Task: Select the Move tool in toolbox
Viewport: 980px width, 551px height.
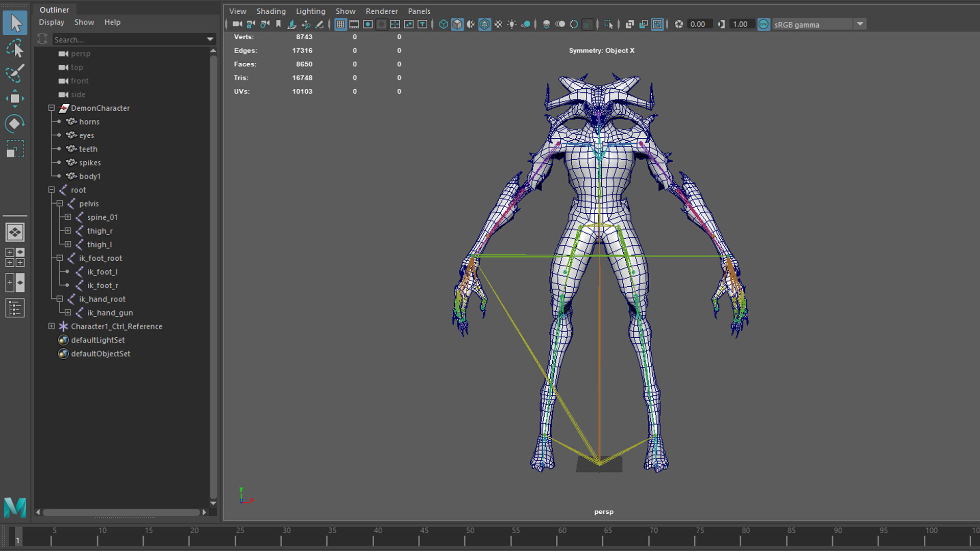Action: tap(15, 98)
